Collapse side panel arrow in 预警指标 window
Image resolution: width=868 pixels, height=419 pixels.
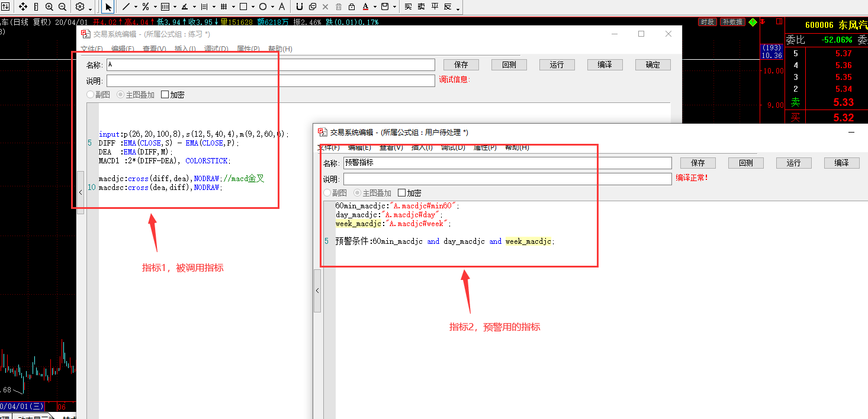pyautogui.click(x=317, y=291)
